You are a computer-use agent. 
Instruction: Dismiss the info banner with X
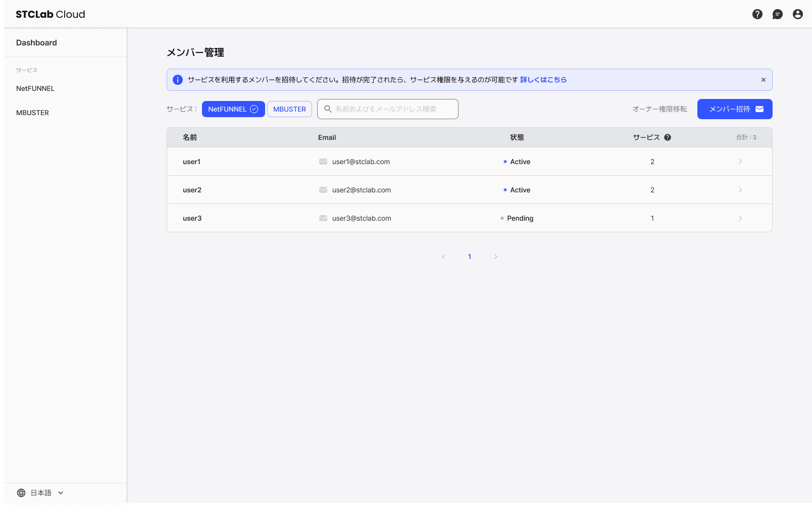coord(763,80)
